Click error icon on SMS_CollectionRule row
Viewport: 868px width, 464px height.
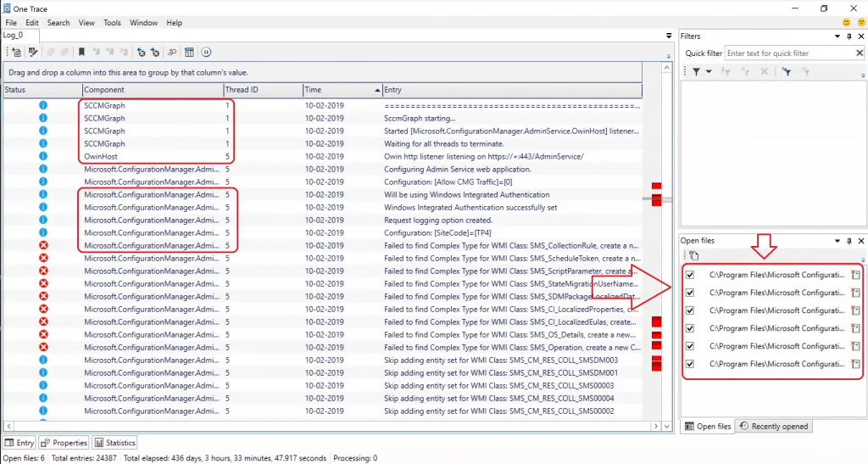click(43, 245)
